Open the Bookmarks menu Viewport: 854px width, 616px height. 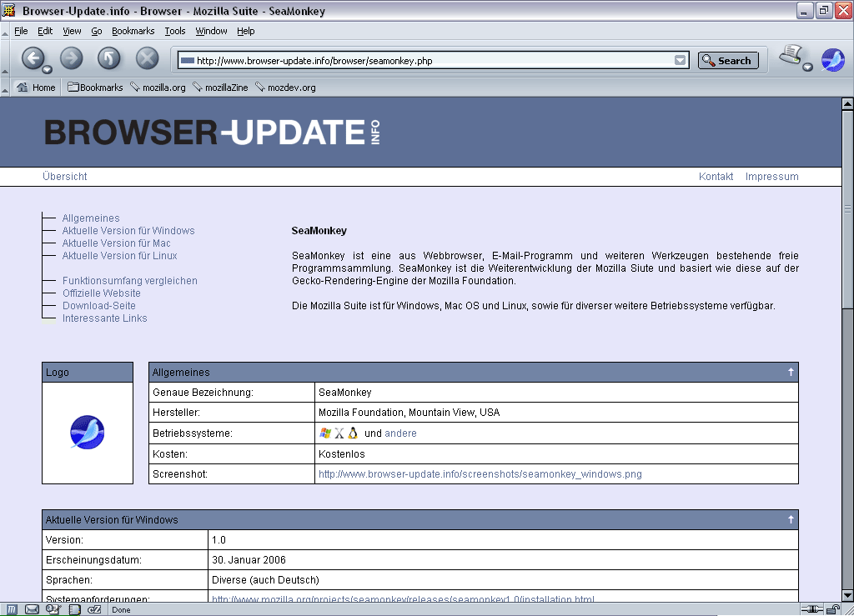[x=133, y=31]
